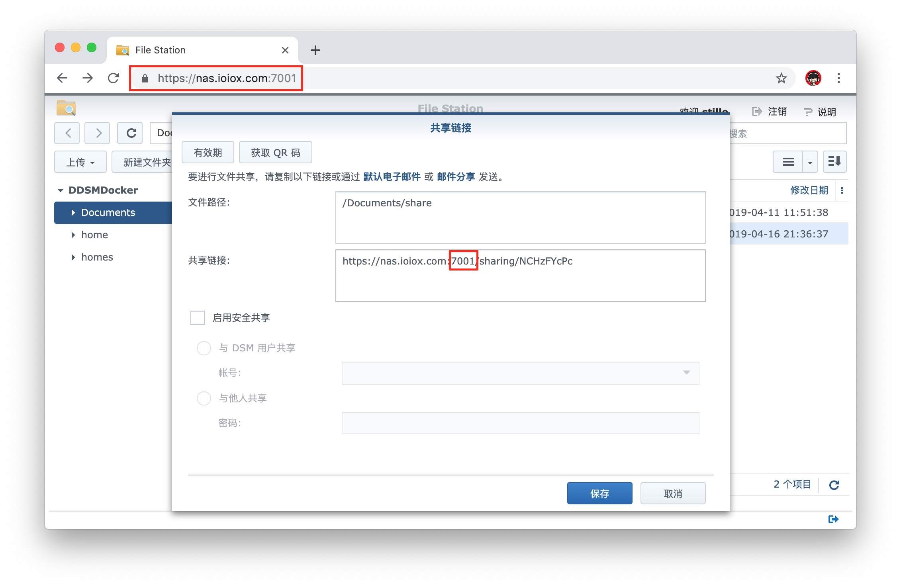Open the browser three-dot menu
Viewport: 901px width, 588px height.
pos(838,78)
